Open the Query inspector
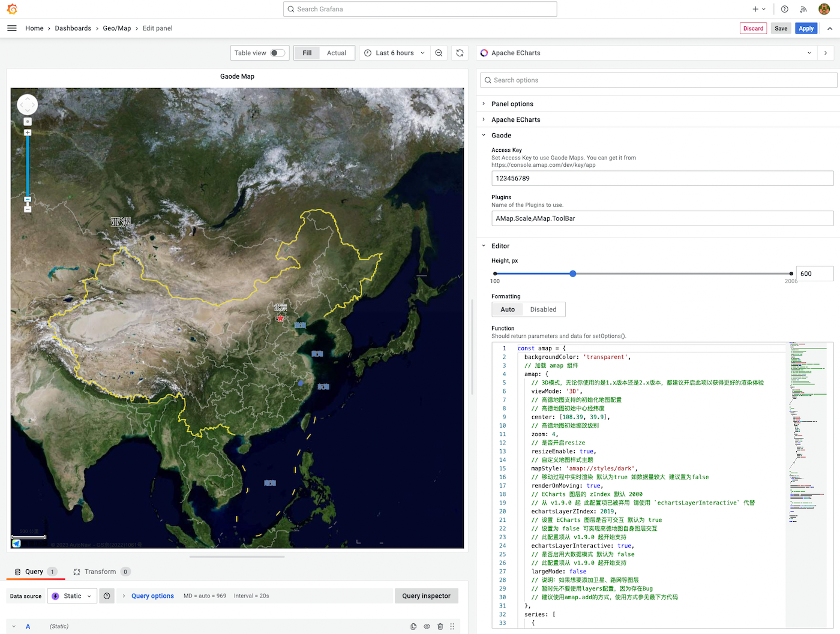This screenshot has height=634, width=840. point(427,596)
